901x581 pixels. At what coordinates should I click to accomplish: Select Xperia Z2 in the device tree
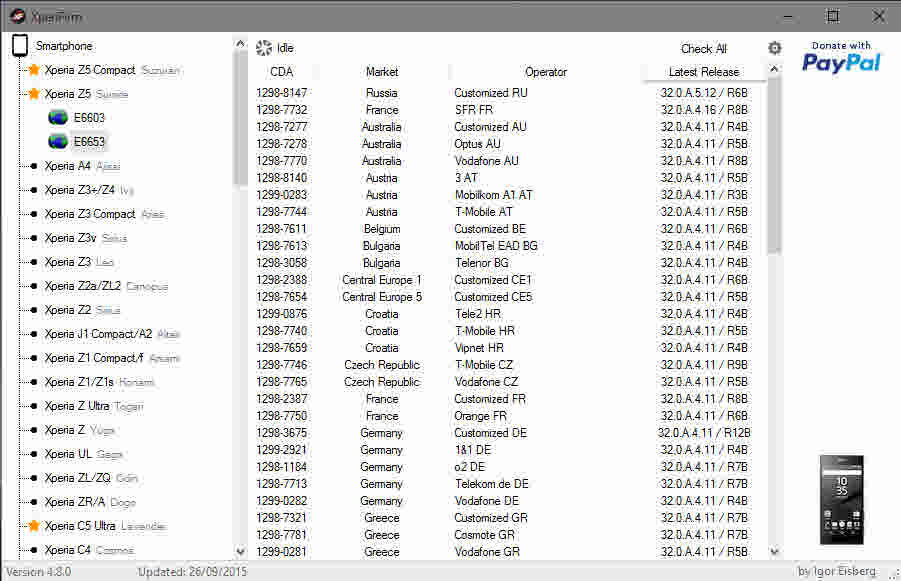68,310
